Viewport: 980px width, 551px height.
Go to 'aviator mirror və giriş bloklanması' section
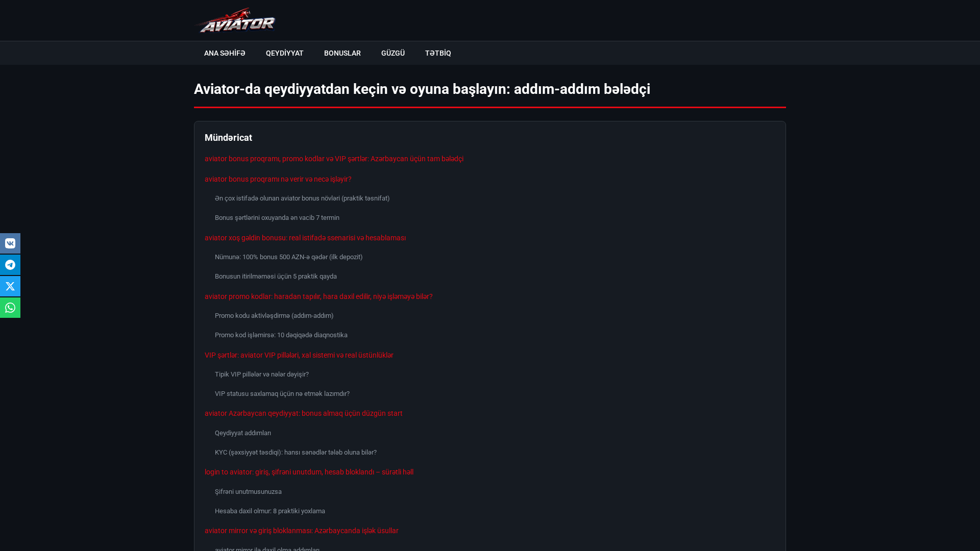pyautogui.click(x=302, y=531)
